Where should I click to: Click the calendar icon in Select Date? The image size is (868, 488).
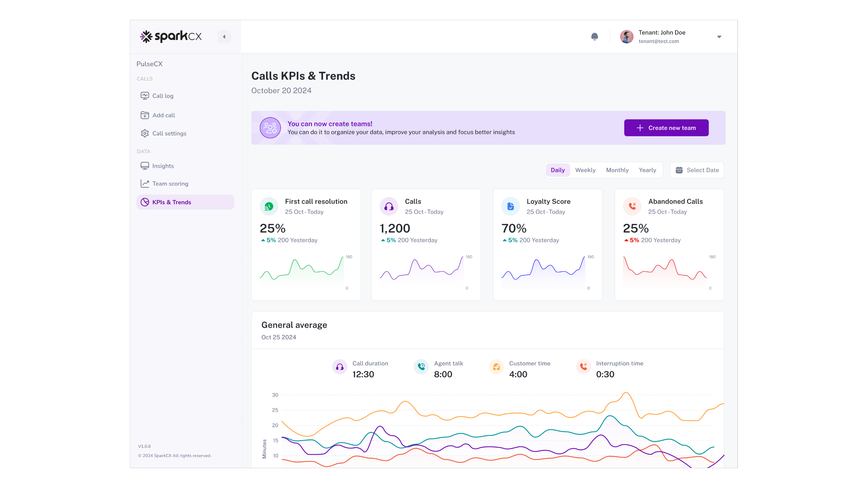pos(679,170)
